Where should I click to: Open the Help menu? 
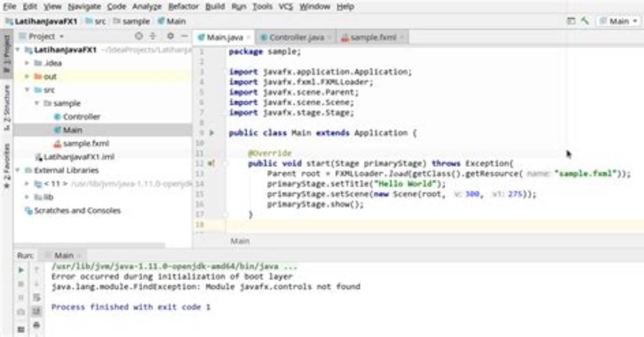(345, 6)
